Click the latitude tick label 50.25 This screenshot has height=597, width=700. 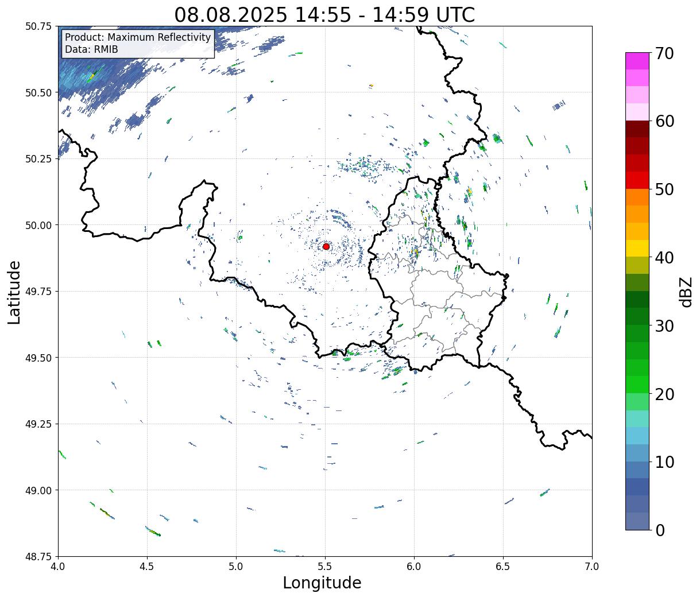pos(38,159)
